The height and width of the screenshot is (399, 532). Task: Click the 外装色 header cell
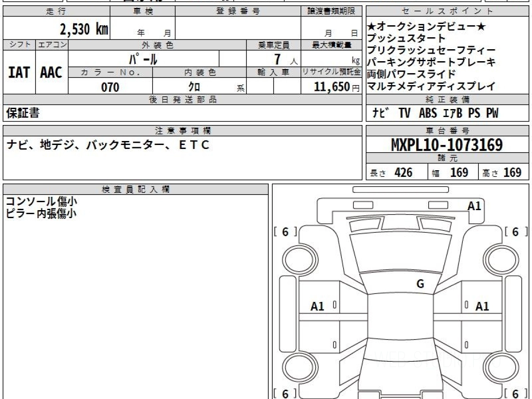click(x=157, y=45)
